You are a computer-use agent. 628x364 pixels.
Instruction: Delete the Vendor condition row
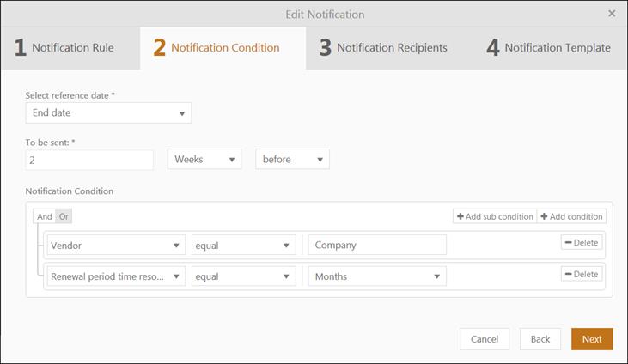coord(582,243)
